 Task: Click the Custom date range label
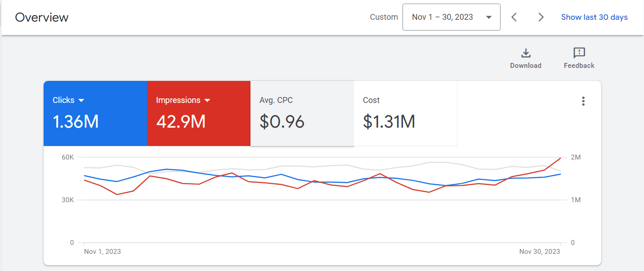pos(384,17)
